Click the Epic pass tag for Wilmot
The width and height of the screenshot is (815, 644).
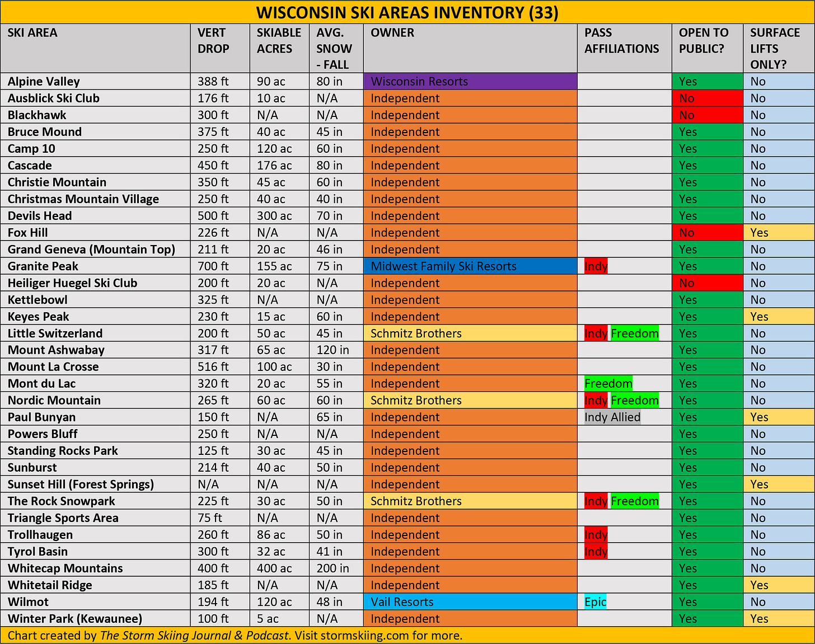click(x=595, y=601)
